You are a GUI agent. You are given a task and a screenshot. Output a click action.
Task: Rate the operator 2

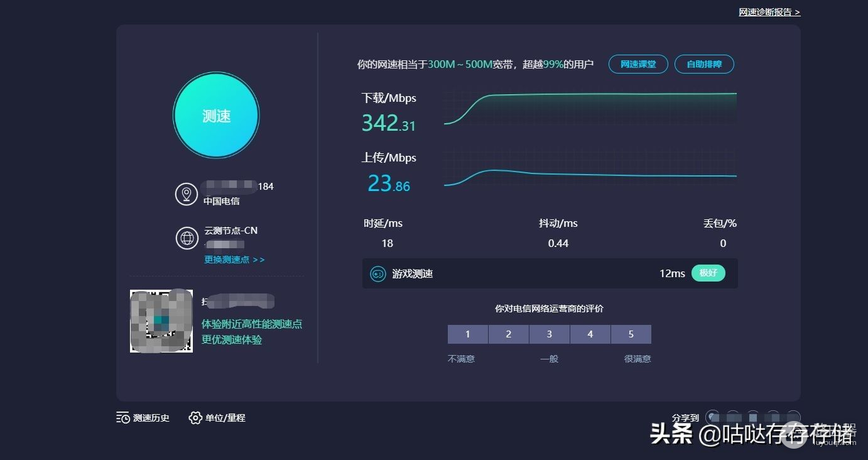click(x=509, y=334)
